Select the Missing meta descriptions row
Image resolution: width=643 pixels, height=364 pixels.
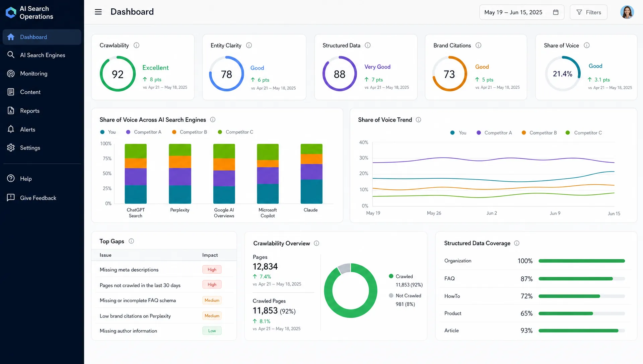(164, 269)
